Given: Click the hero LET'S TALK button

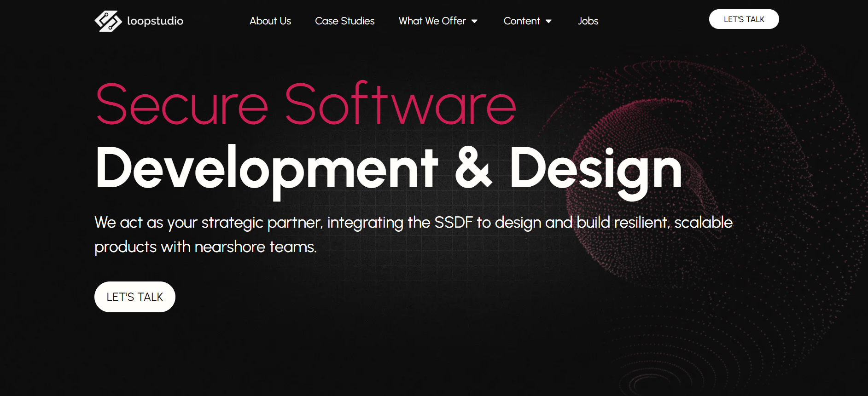Looking at the screenshot, I should point(135,297).
